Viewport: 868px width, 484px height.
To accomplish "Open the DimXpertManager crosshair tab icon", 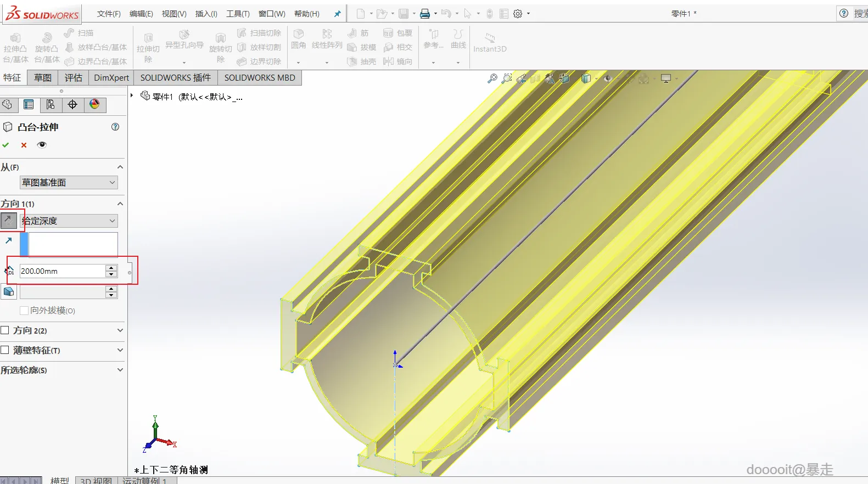I will click(72, 104).
